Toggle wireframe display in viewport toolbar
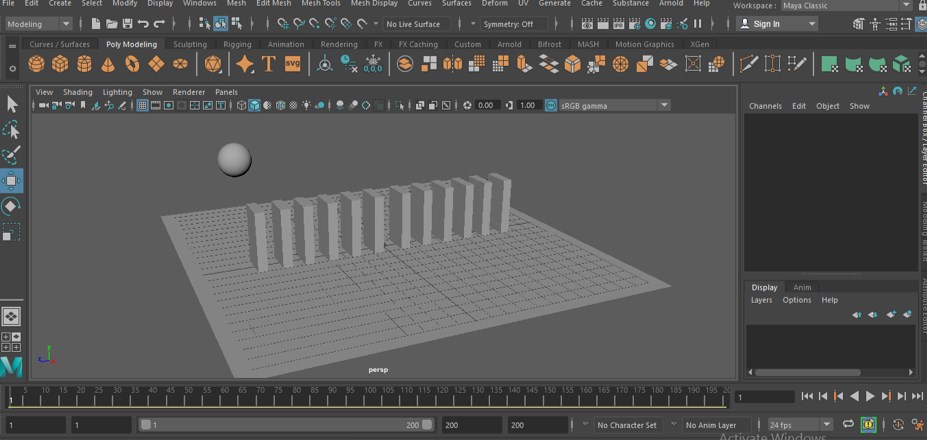The height and width of the screenshot is (440, 927). tap(241, 106)
